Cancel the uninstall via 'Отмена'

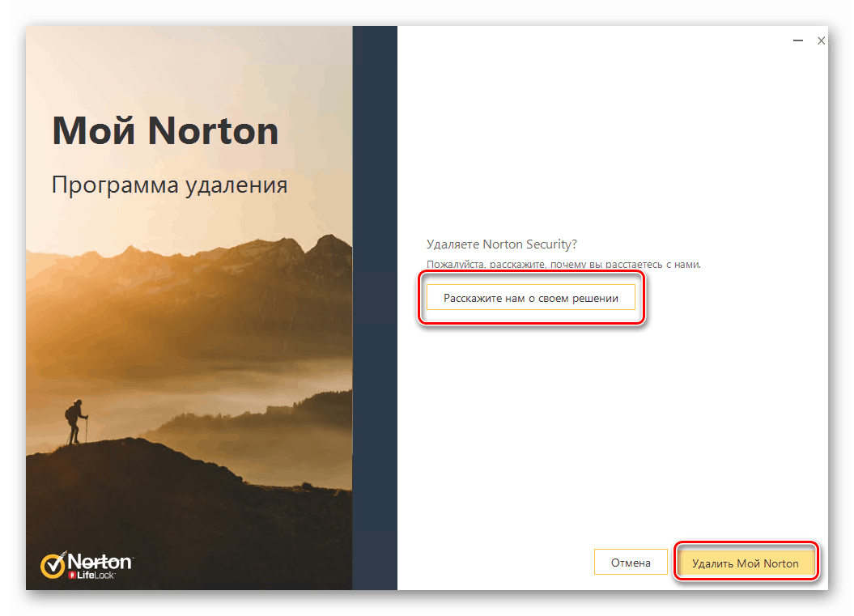click(x=631, y=562)
